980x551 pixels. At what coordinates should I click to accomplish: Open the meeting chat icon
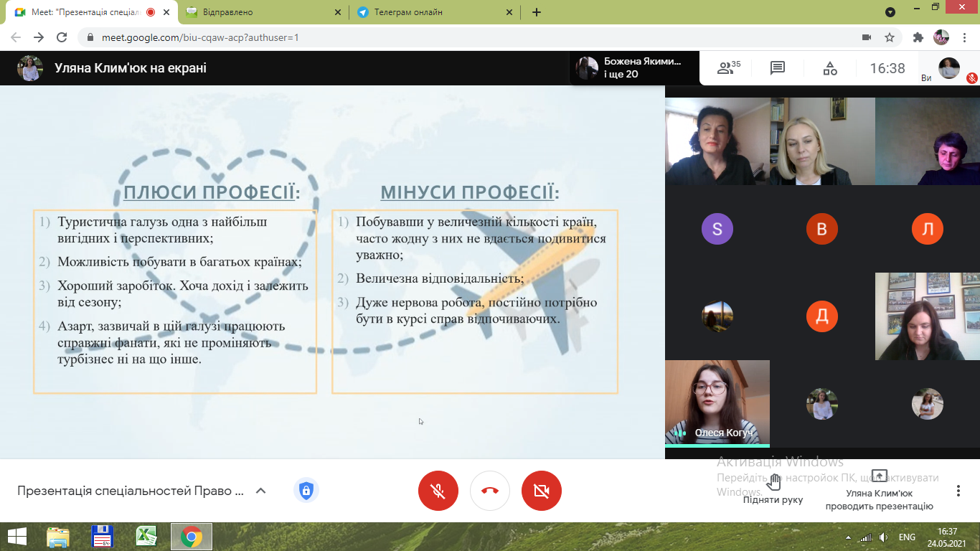778,68
